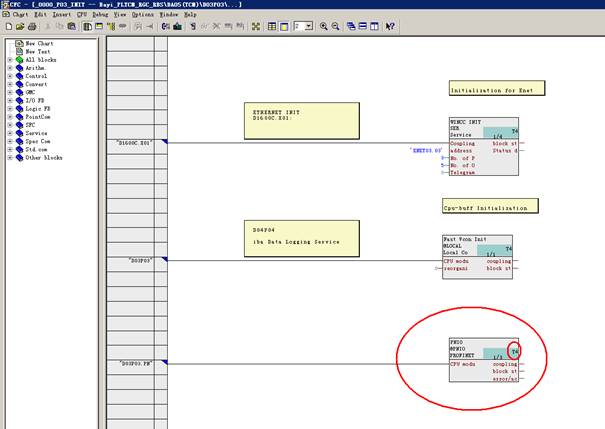605x429 pixels.
Task: Select the New Chart item in catalog
Action: [x=38, y=44]
